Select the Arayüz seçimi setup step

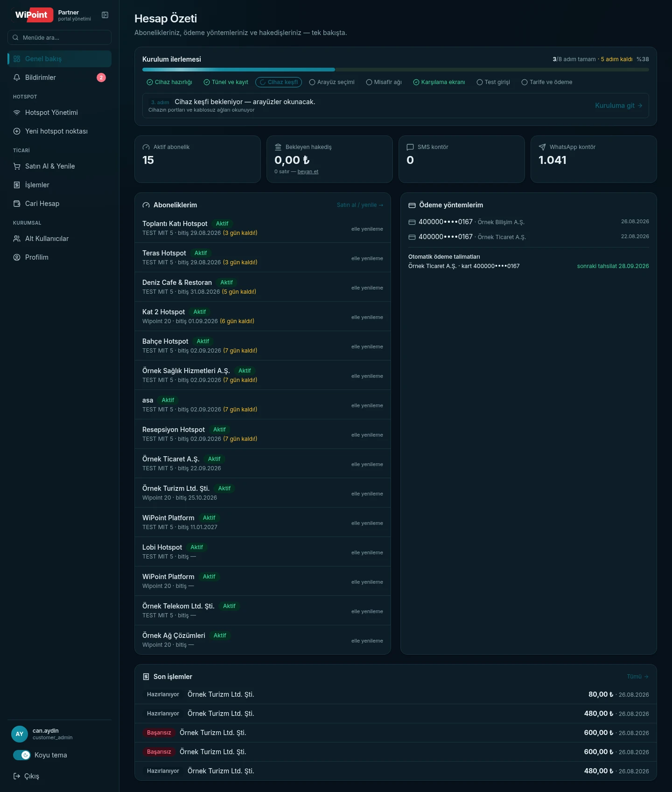[x=332, y=82]
